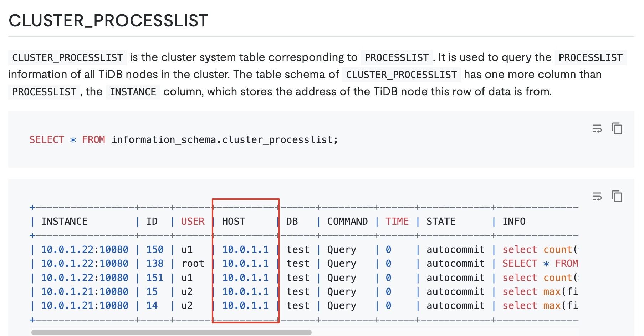Click the HOST column header
The width and height of the screenshot is (644, 336).
click(x=234, y=222)
